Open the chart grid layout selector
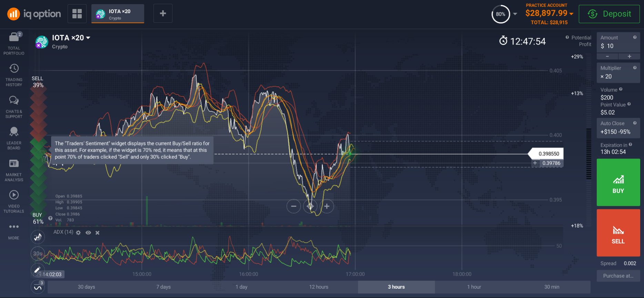 click(x=77, y=13)
